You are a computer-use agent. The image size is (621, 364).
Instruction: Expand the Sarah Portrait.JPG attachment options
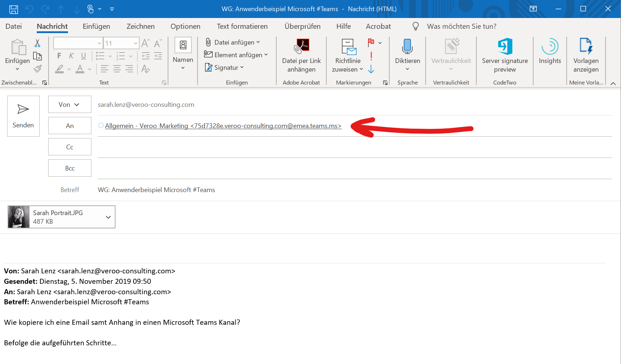pyautogui.click(x=108, y=217)
